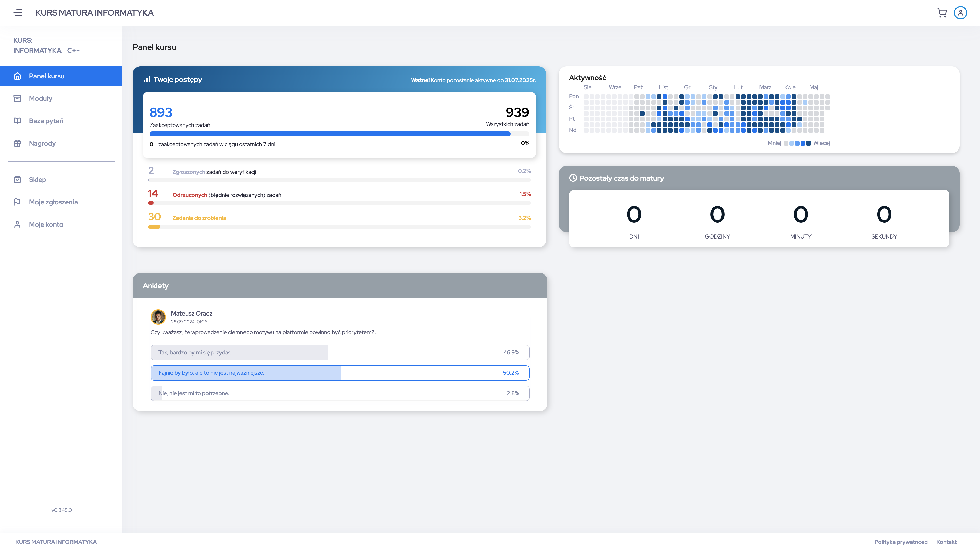Click the Polityka prywatności footer link

(901, 542)
